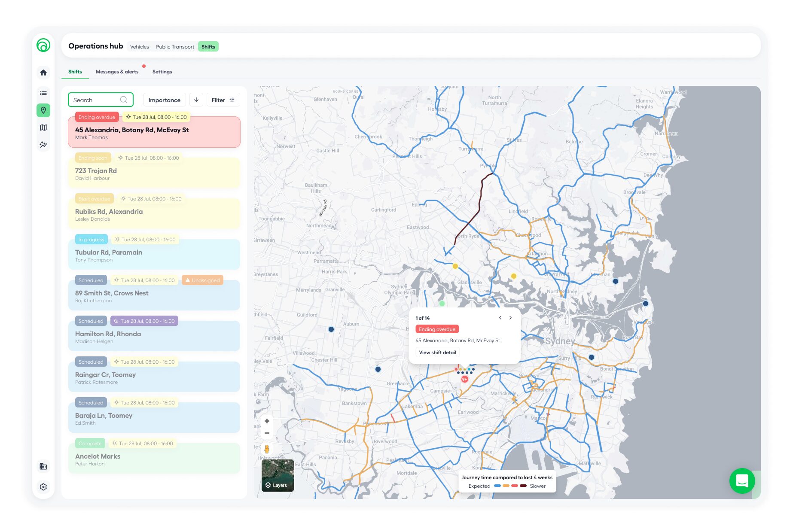
Task: Open the analytics sparkle chart icon
Action: click(43, 145)
